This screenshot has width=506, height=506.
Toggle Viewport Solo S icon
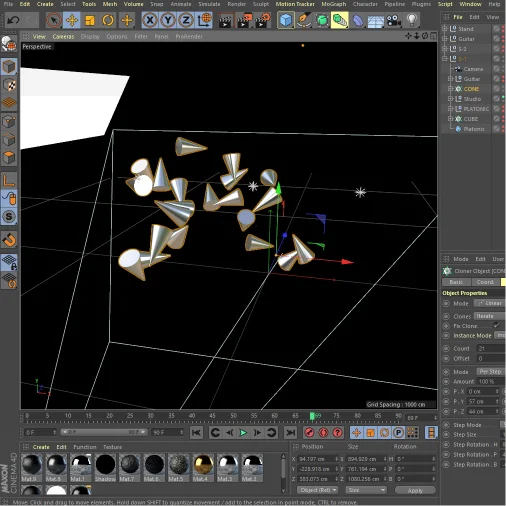9,217
